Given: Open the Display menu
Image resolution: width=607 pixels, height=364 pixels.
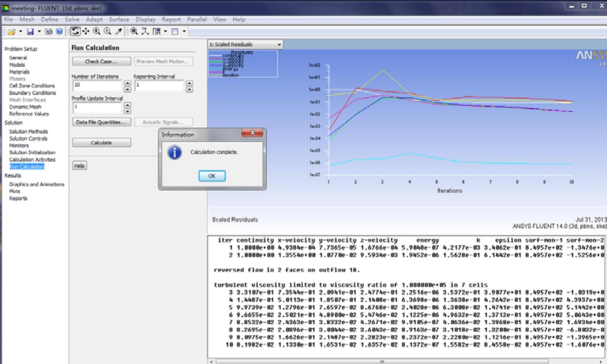Looking at the screenshot, I should pyautogui.click(x=145, y=19).
